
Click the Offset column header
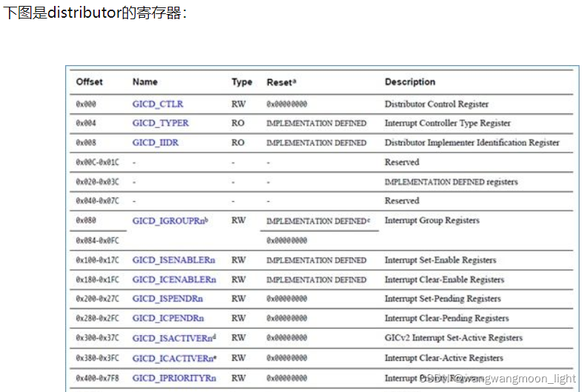(89, 81)
